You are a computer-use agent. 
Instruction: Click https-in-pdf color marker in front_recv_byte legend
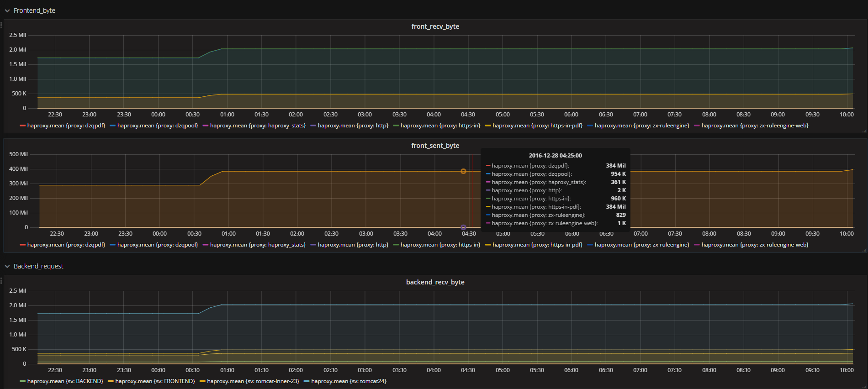[488, 126]
